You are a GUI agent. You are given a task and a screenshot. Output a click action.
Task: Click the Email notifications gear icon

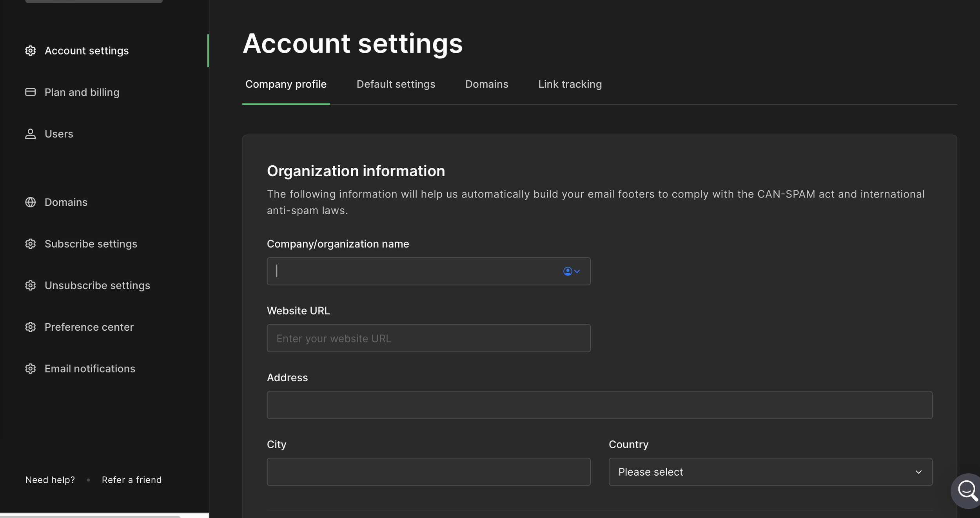[31, 369]
